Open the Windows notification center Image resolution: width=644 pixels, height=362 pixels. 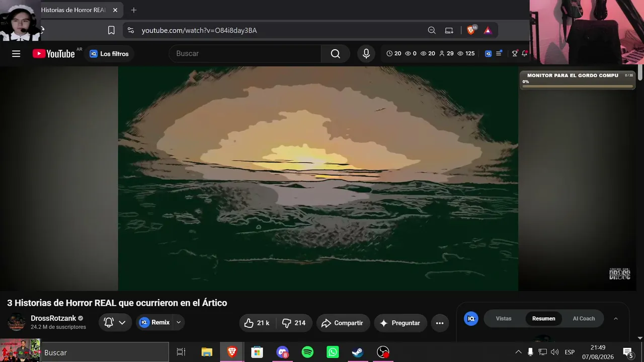tap(628, 352)
